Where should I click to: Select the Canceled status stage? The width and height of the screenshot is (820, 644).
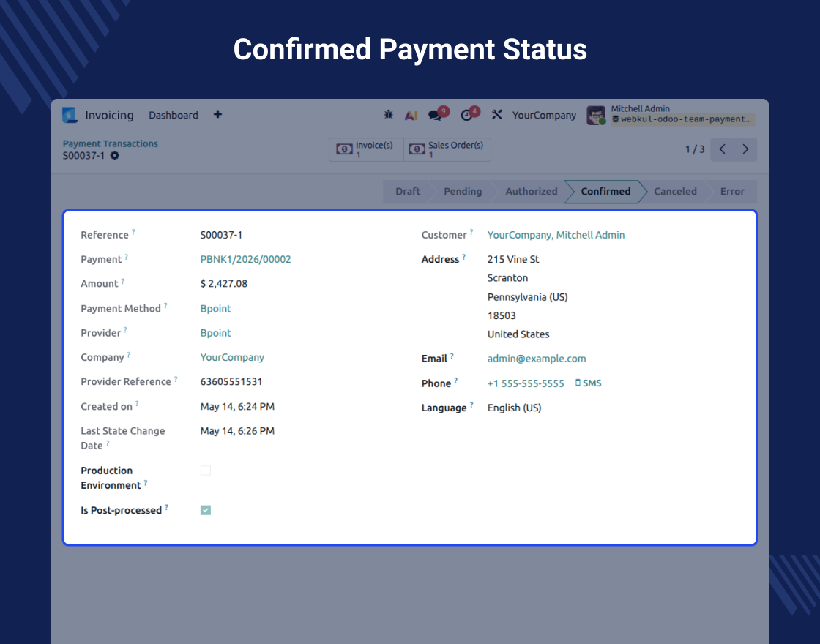pyautogui.click(x=675, y=191)
